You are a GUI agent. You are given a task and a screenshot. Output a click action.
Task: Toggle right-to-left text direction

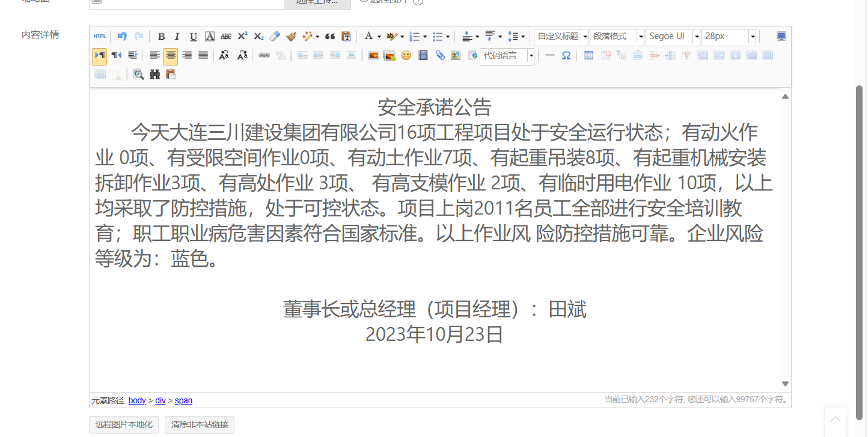click(x=117, y=56)
